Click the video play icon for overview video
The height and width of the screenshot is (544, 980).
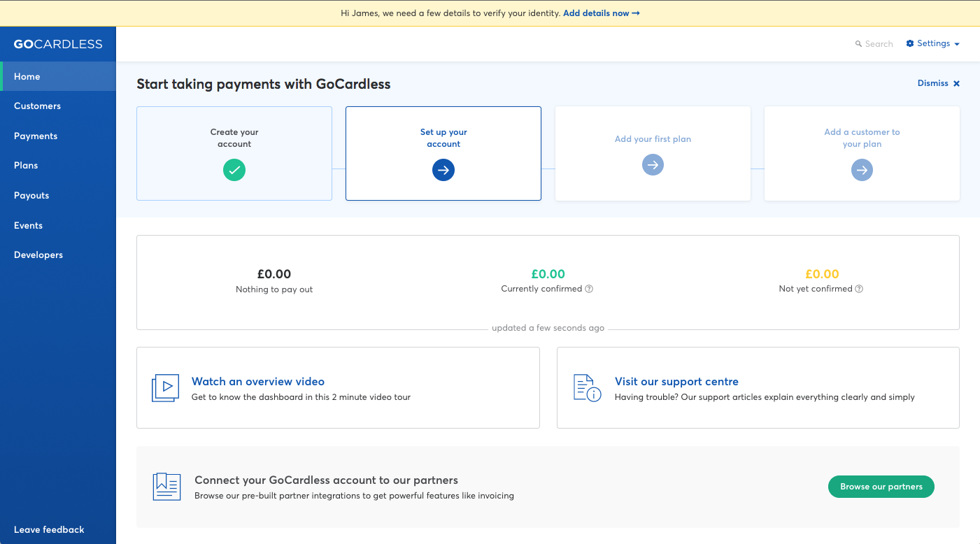pos(165,388)
